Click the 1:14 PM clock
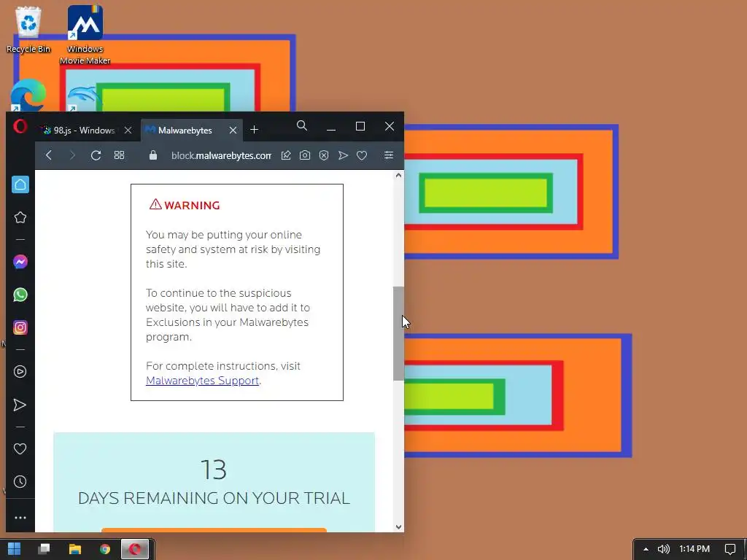 (694, 549)
